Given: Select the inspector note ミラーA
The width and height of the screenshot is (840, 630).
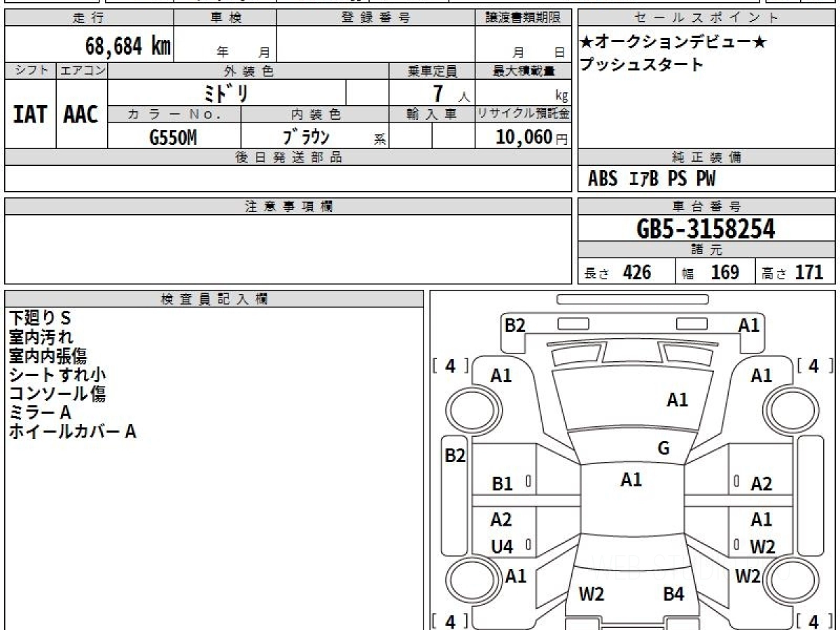Looking at the screenshot, I should pos(40,413).
